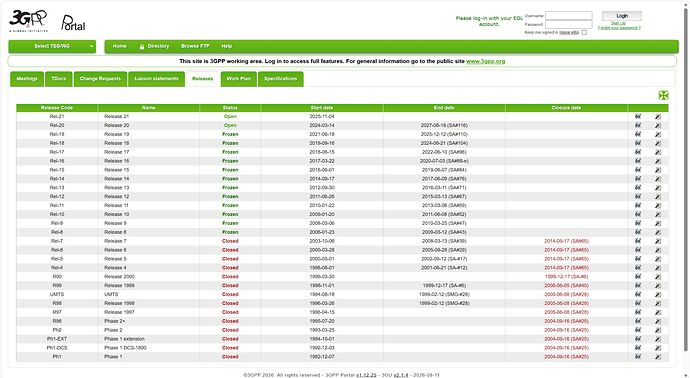Click the Start date column header
The image size is (690, 378).
click(x=322, y=108)
